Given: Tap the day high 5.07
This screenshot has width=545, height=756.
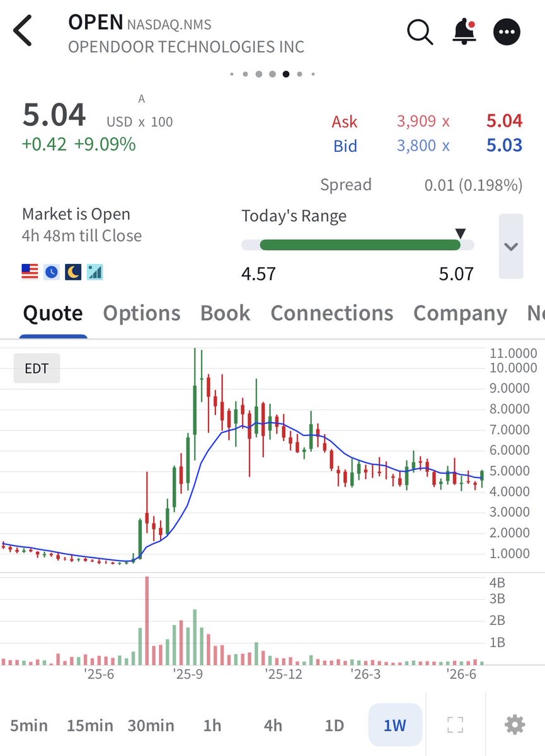Looking at the screenshot, I should coord(456,273).
